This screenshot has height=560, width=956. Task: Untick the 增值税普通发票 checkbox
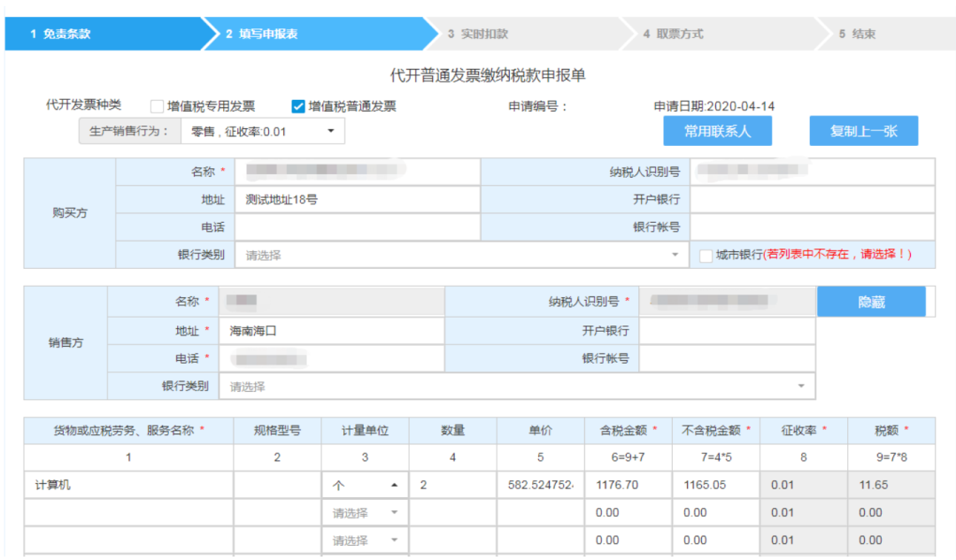click(298, 107)
